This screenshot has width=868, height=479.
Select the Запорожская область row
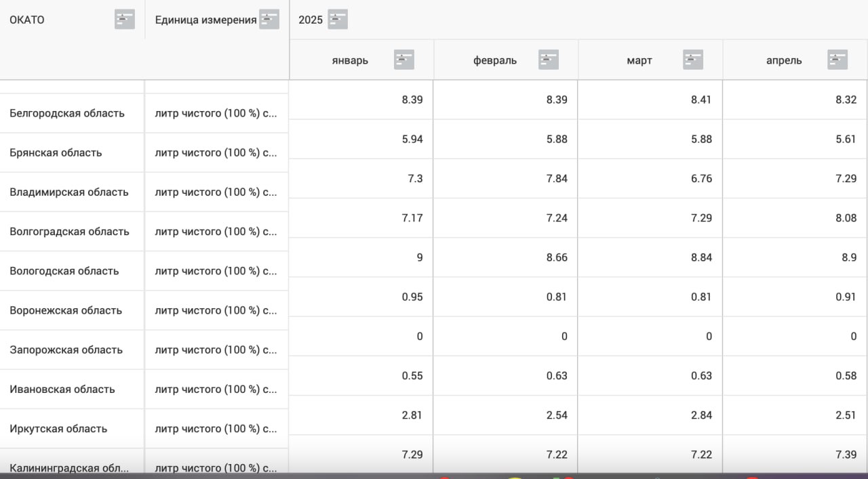(x=66, y=349)
